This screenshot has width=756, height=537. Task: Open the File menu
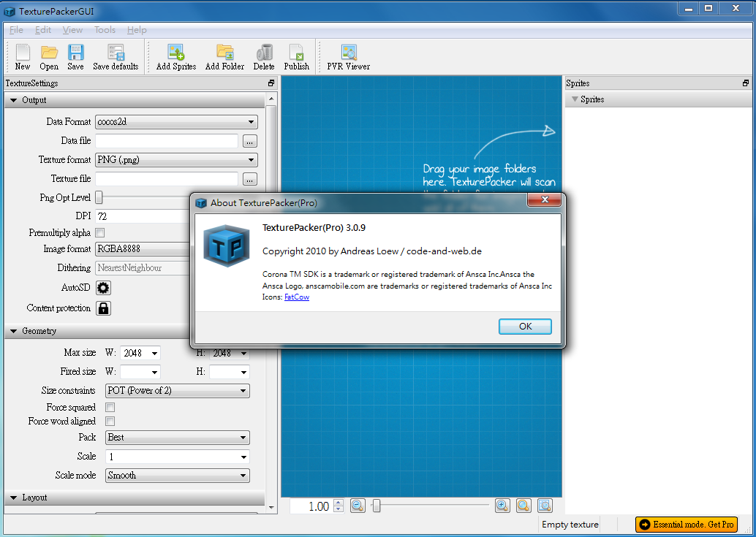16,30
